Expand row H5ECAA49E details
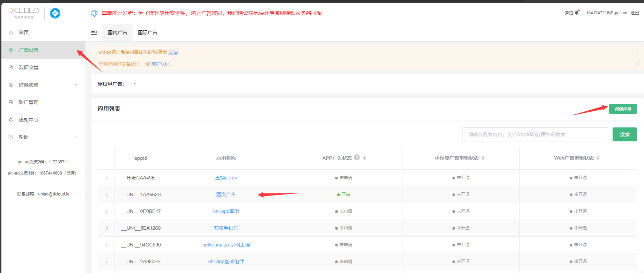644x273 pixels. (106, 178)
